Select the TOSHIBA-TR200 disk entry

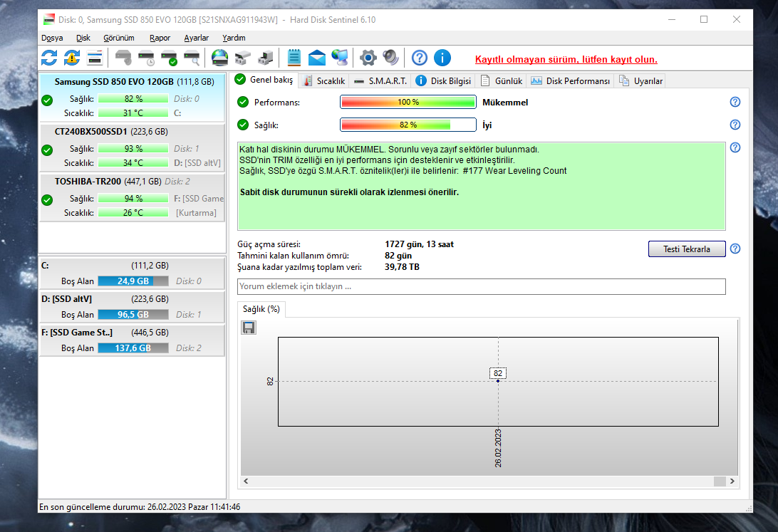click(x=132, y=197)
